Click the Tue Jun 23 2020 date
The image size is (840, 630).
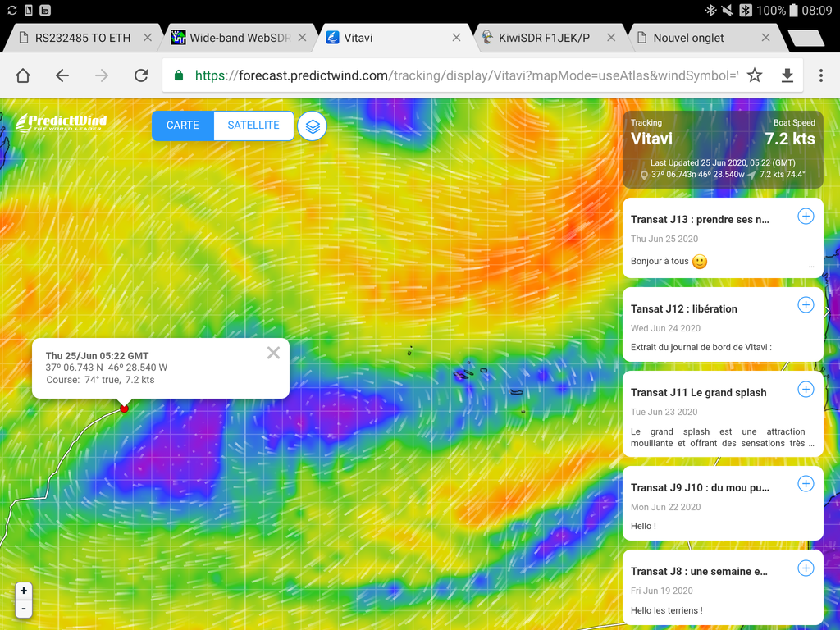664,412
